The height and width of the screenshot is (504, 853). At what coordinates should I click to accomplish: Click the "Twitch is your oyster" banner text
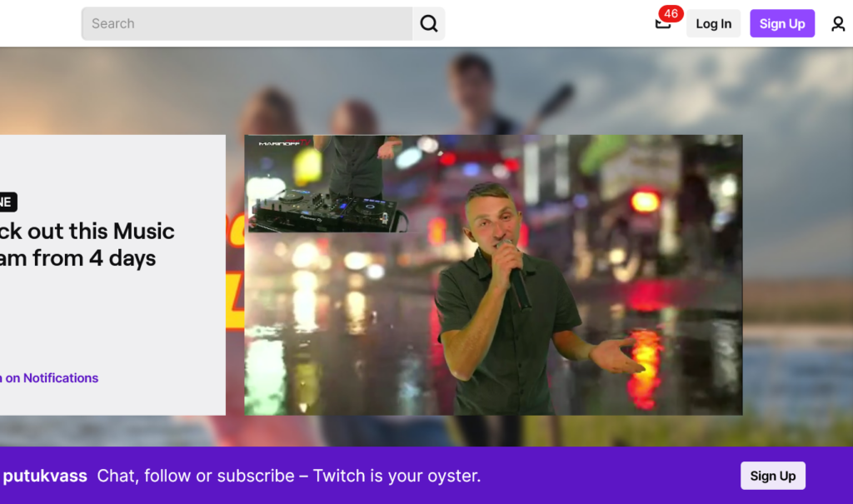click(288, 477)
